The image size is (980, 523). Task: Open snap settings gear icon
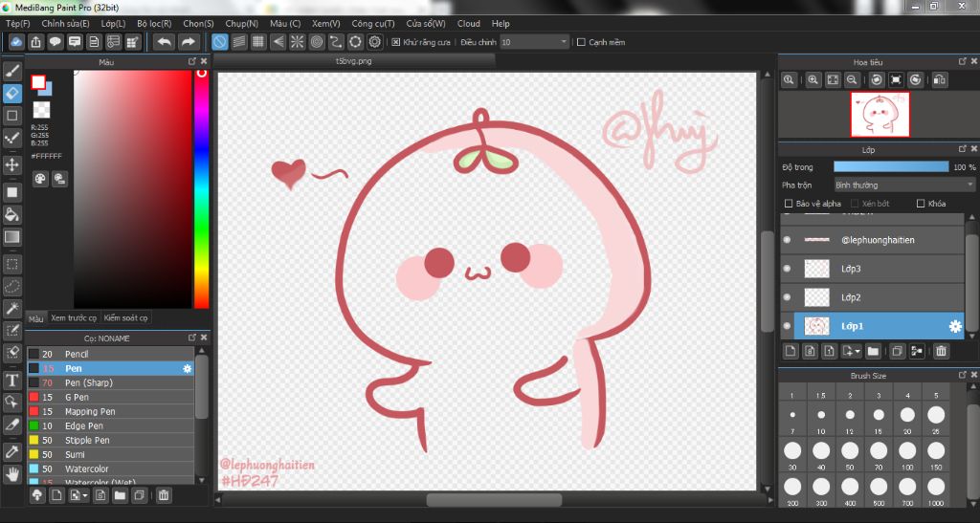click(375, 42)
